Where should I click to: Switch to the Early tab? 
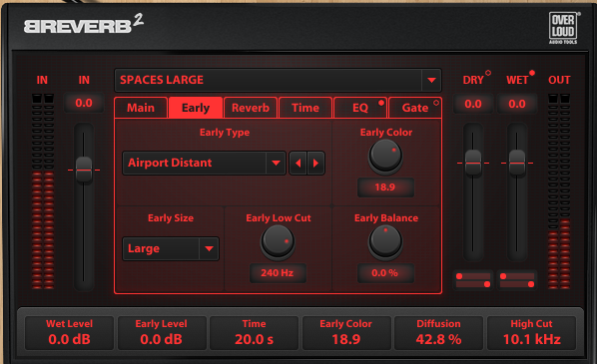point(196,108)
